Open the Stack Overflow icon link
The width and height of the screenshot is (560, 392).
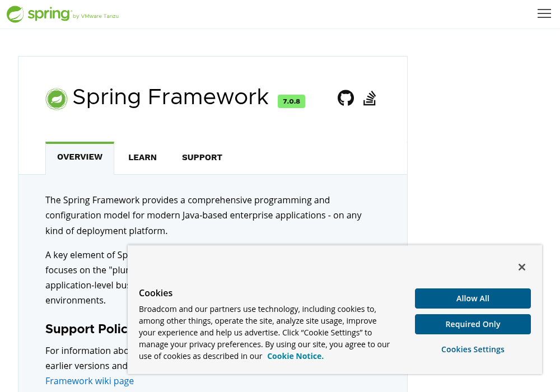(370, 98)
